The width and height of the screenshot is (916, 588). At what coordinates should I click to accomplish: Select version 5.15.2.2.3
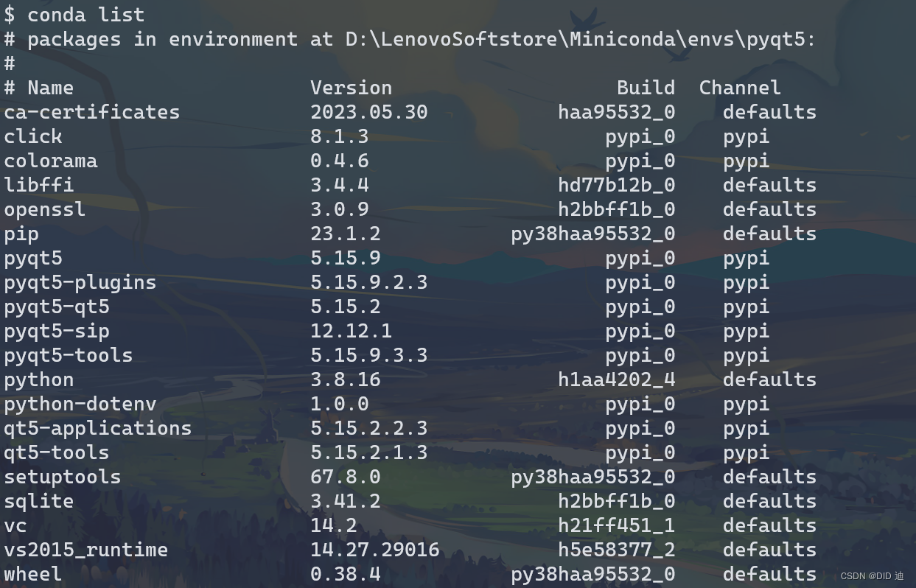(369, 427)
